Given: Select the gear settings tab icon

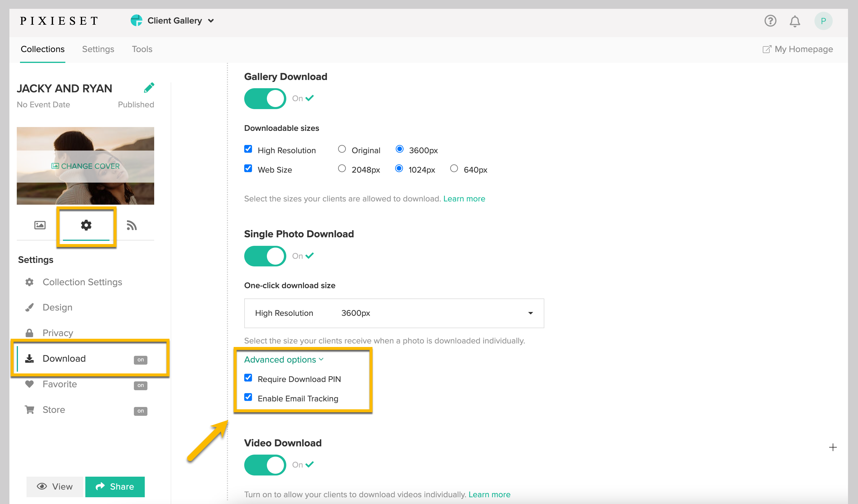Looking at the screenshot, I should click(86, 225).
